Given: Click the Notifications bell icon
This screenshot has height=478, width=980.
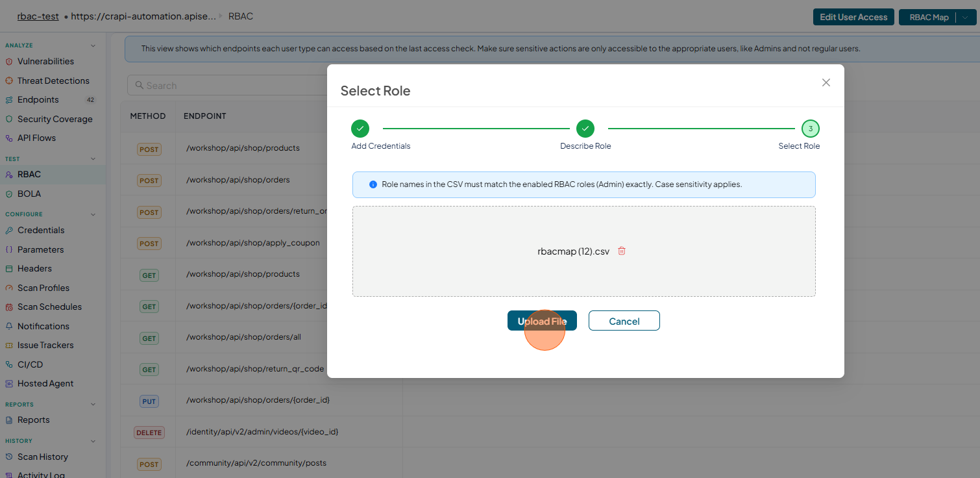Looking at the screenshot, I should click(9, 326).
